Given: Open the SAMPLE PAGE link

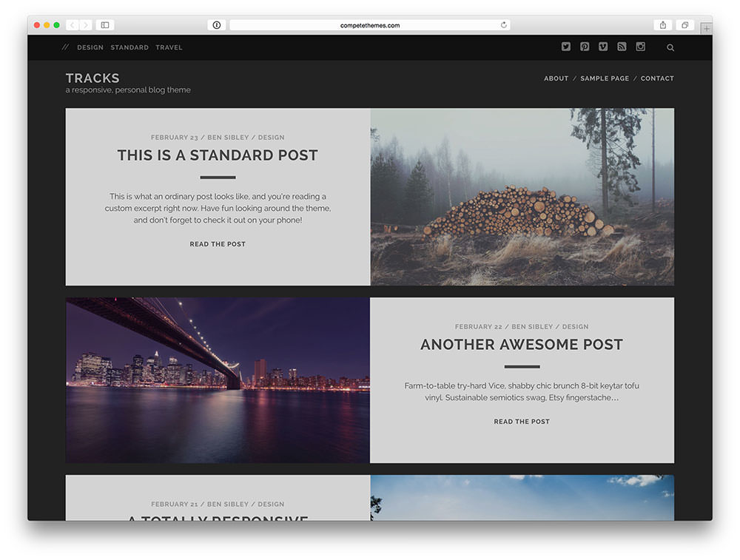Looking at the screenshot, I should click(605, 78).
